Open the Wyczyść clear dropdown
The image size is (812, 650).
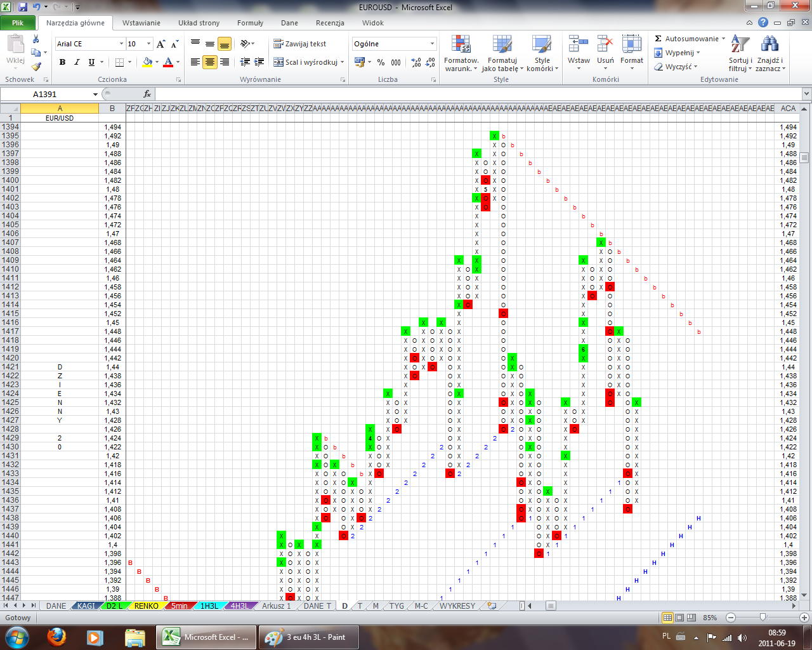676,67
